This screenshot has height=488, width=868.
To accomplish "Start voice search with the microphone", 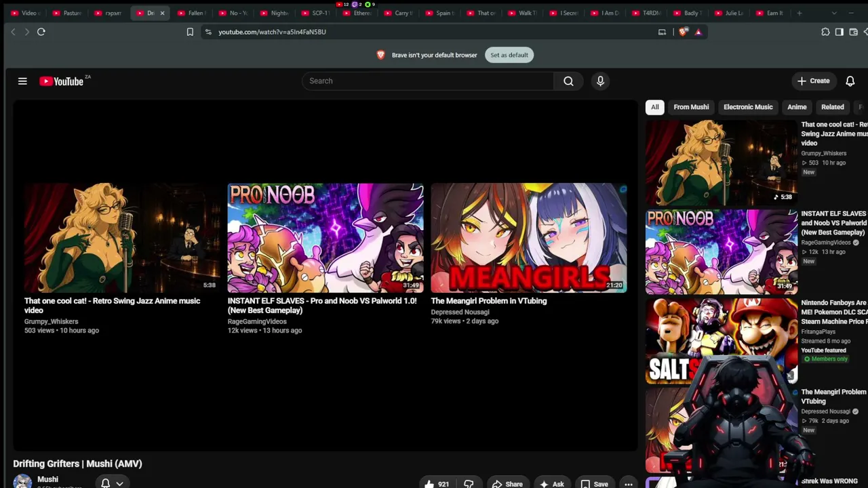I will [600, 81].
